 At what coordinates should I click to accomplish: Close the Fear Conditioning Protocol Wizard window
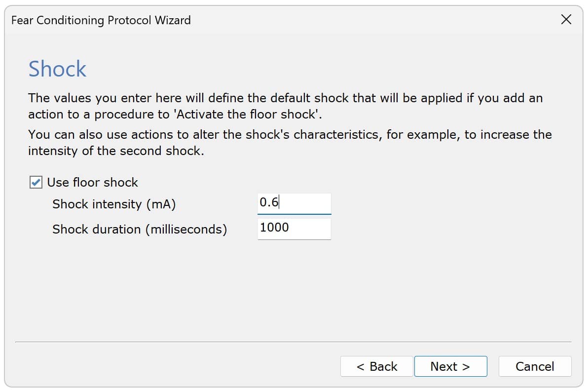566,20
